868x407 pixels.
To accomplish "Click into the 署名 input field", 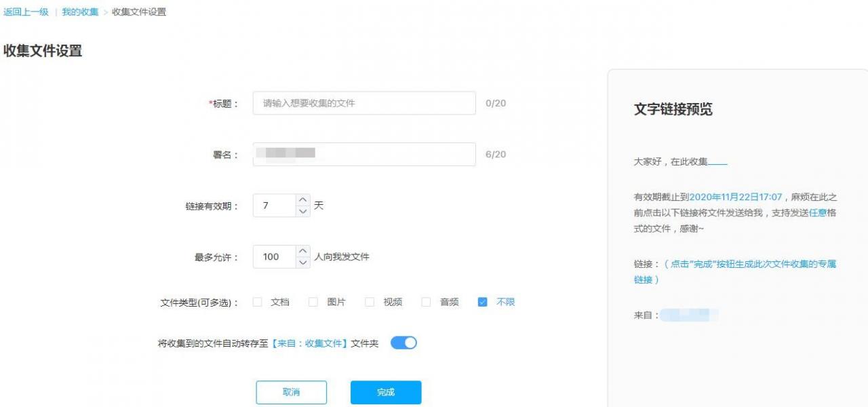I will pos(393,155).
